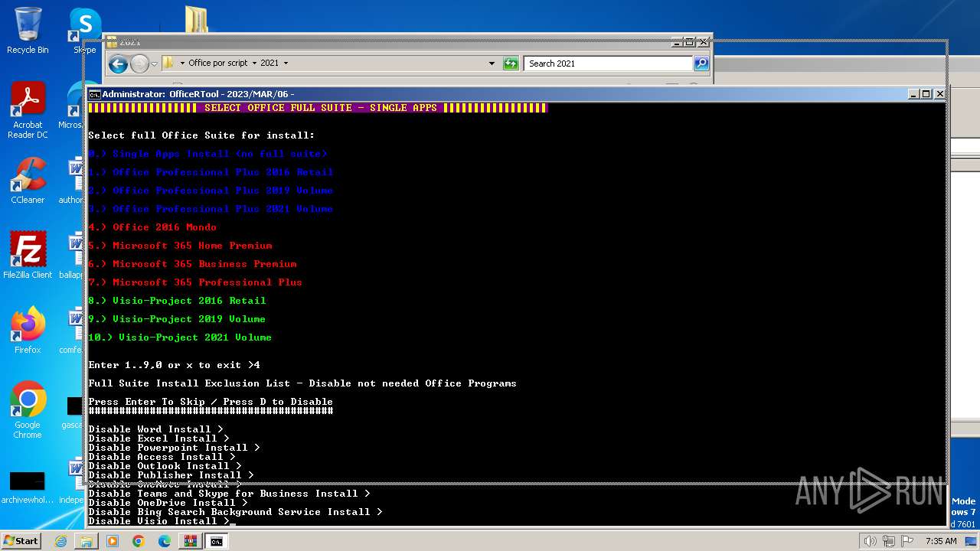Click the Start button
The width and height of the screenshot is (980, 551).
click(x=21, y=541)
